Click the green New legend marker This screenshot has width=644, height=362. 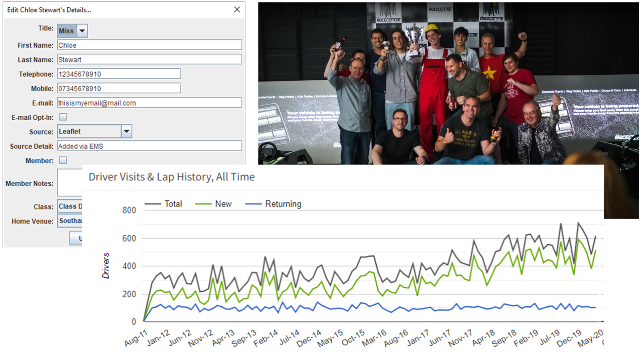tap(204, 204)
